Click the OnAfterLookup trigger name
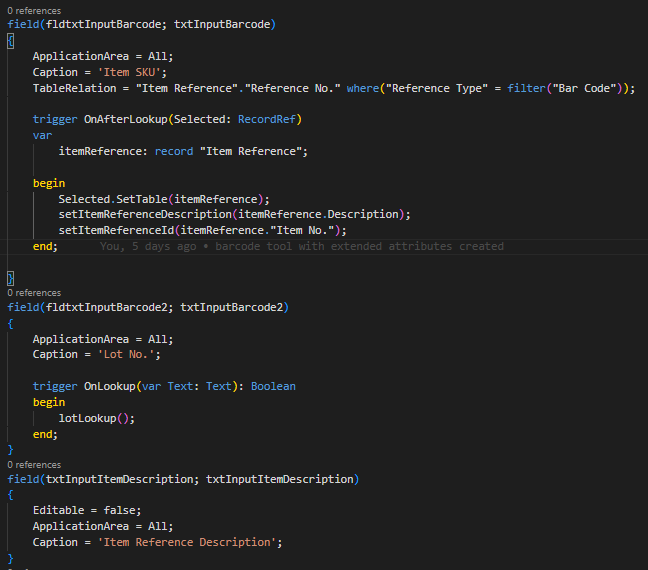The image size is (648, 570). [126, 119]
